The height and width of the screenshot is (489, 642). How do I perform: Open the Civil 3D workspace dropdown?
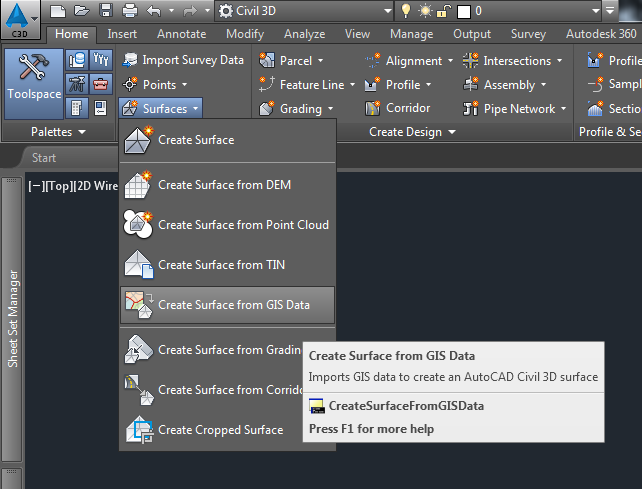pyautogui.click(x=305, y=11)
